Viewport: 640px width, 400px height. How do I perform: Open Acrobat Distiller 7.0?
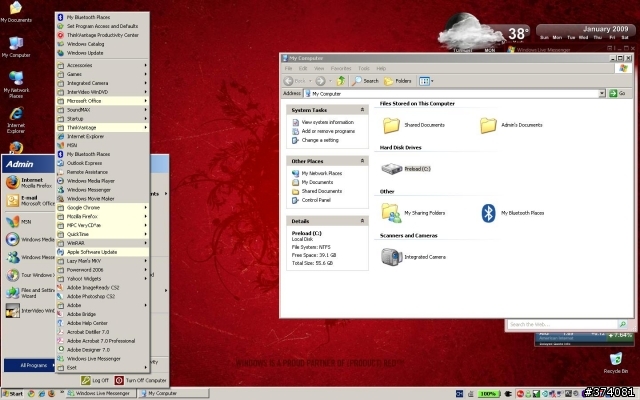tap(102, 332)
